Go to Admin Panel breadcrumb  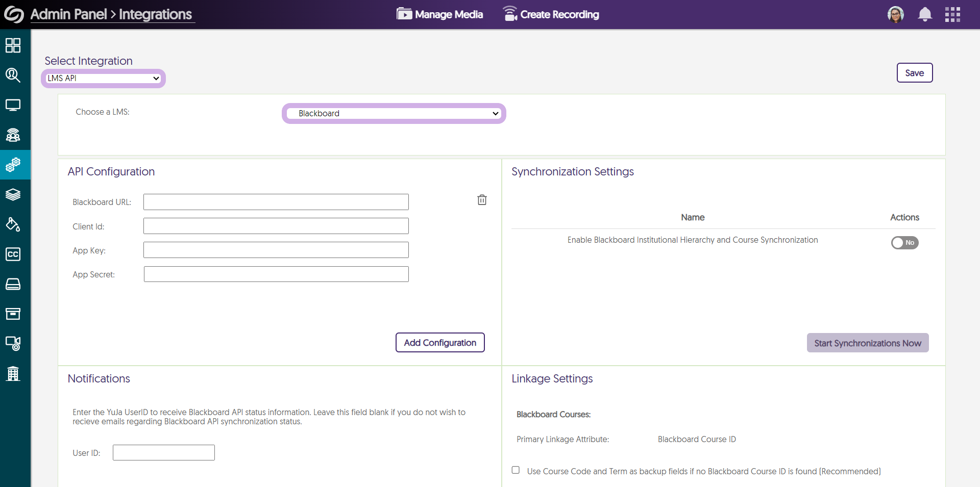point(68,14)
